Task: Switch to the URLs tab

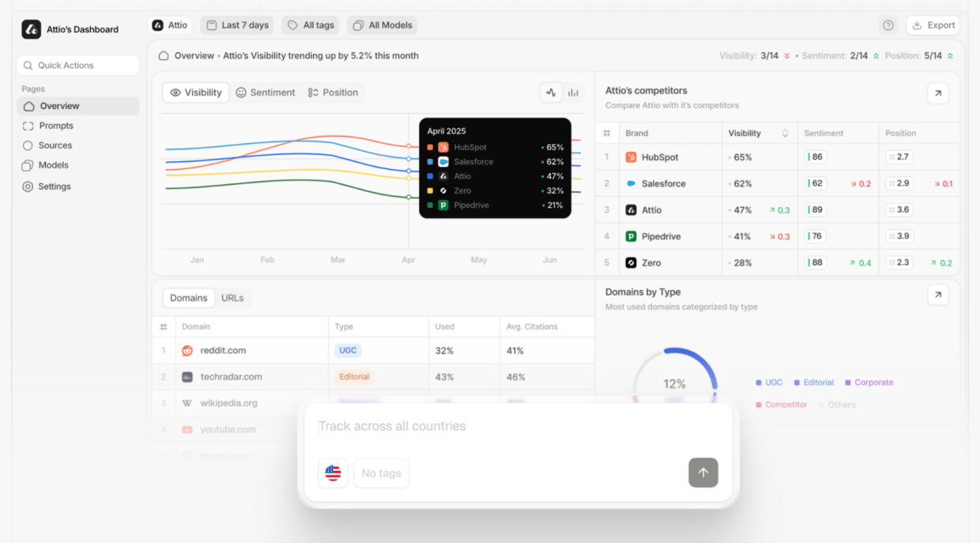Action: (232, 298)
